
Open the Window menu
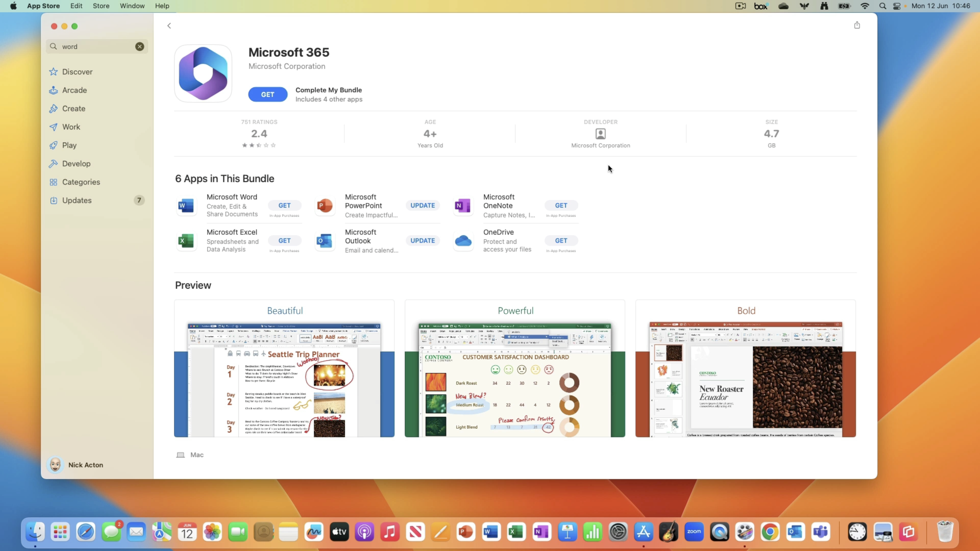coord(132,6)
